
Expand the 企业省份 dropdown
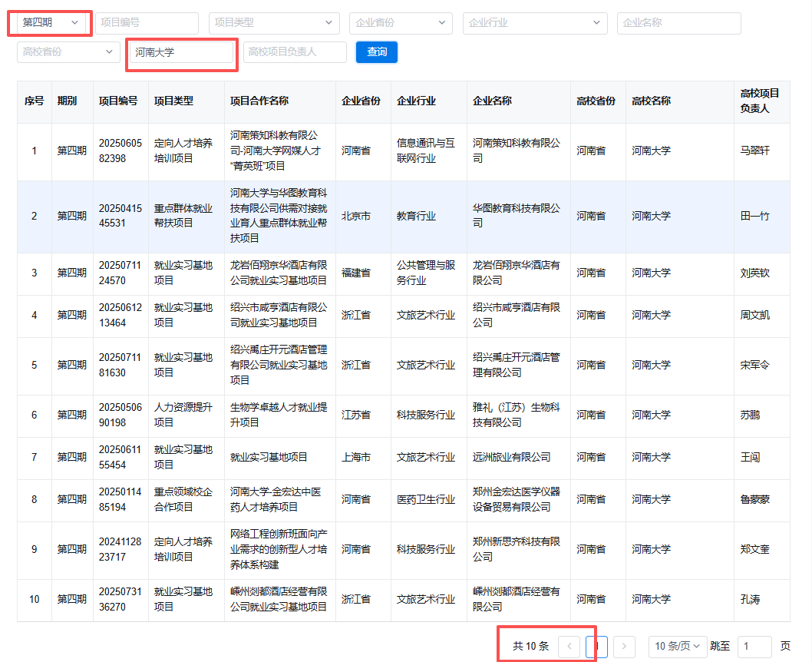(401, 23)
